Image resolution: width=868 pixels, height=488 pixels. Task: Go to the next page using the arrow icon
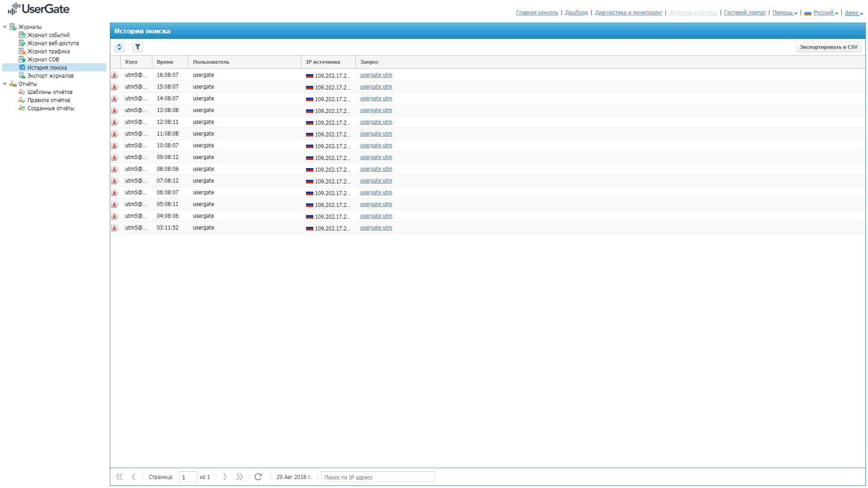click(x=225, y=477)
